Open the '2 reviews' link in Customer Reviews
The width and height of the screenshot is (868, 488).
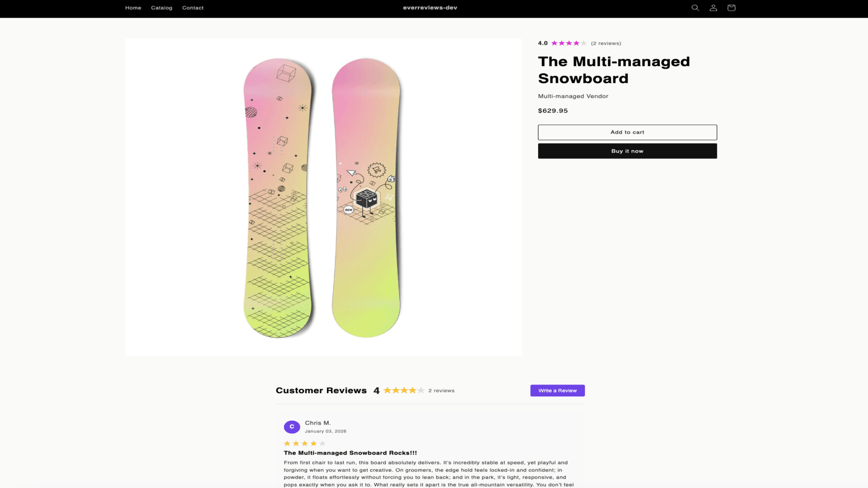tap(441, 390)
